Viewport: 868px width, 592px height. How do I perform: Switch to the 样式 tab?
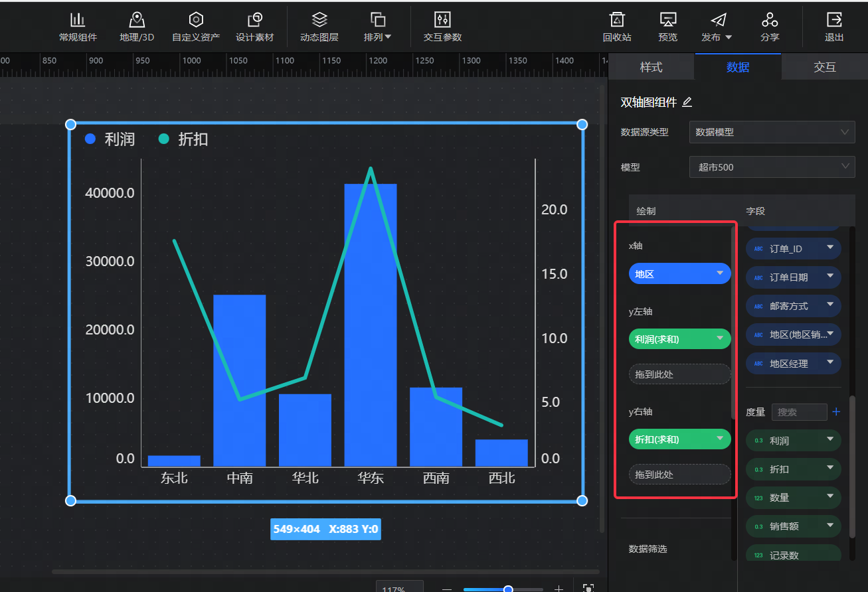click(x=651, y=67)
